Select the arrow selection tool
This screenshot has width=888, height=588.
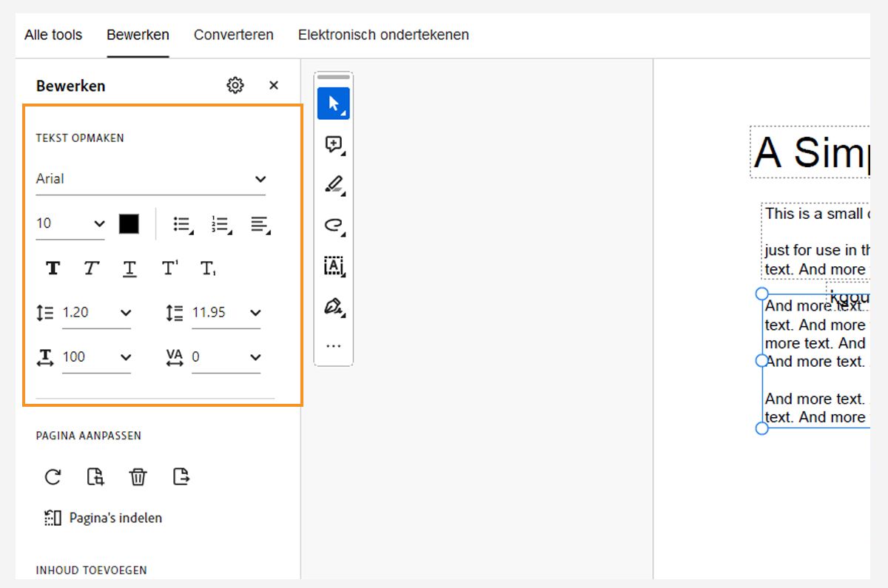pos(333,104)
